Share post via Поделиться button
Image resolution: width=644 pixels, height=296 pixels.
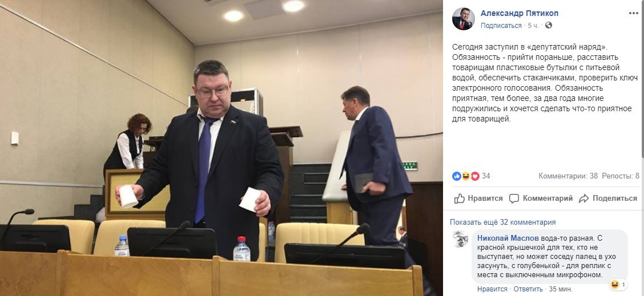pos(608,198)
